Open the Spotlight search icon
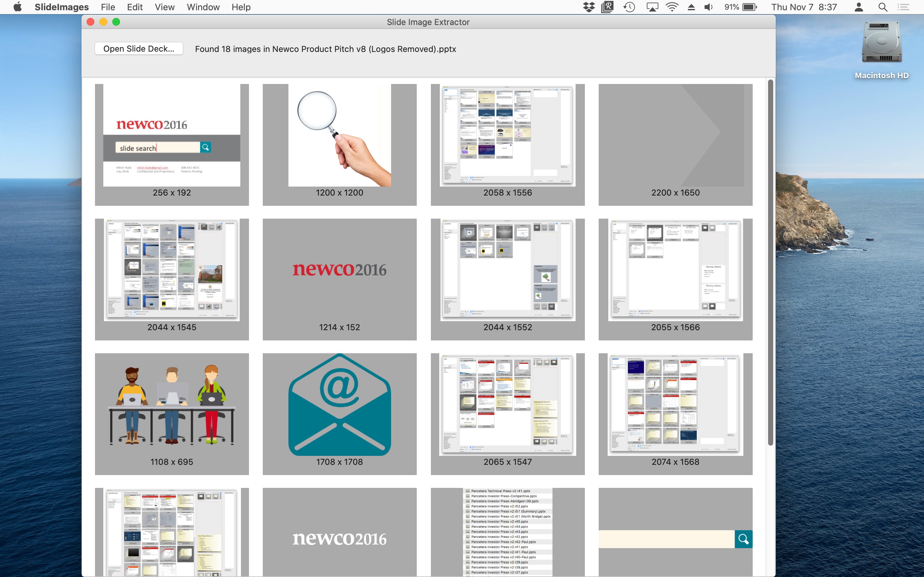 point(883,7)
